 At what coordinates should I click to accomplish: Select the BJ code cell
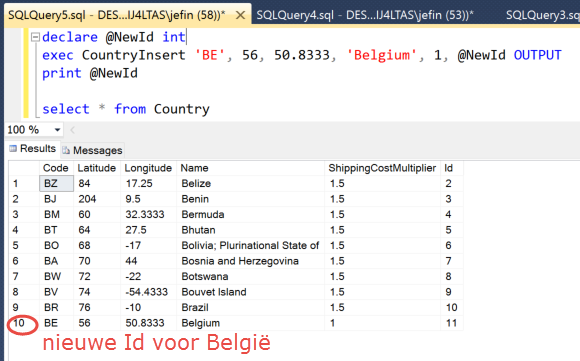tap(57, 199)
